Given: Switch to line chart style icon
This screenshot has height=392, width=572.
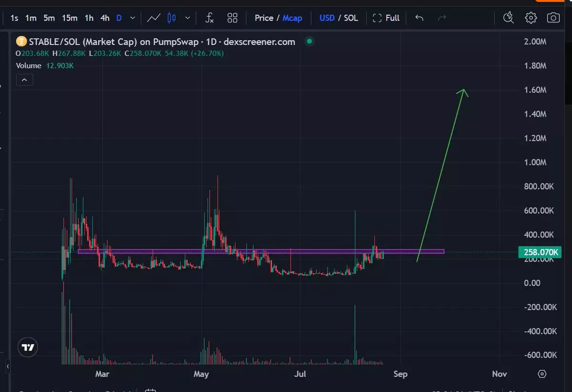Looking at the screenshot, I should [x=153, y=18].
